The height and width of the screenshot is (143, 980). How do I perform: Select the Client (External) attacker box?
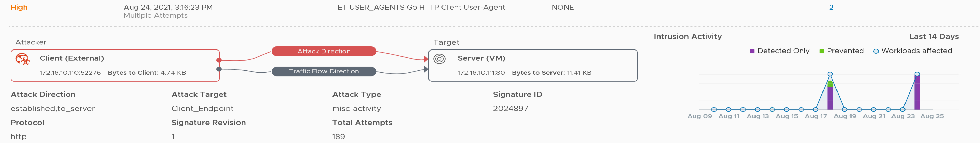point(115,66)
